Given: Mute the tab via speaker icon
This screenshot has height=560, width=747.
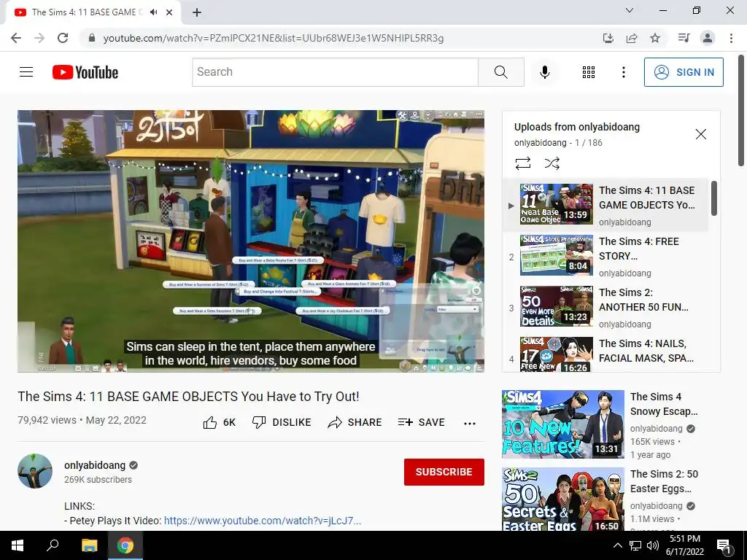Looking at the screenshot, I should click(153, 12).
